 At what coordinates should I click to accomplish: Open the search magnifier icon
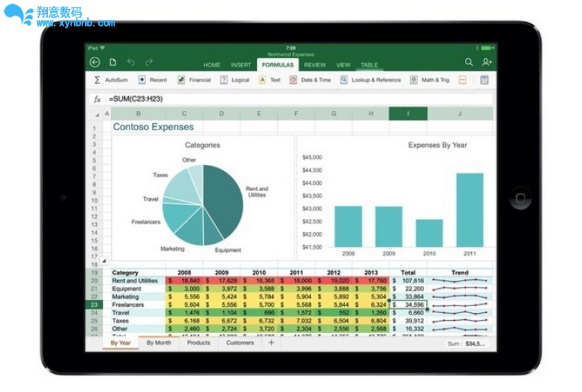click(x=469, y=62)
